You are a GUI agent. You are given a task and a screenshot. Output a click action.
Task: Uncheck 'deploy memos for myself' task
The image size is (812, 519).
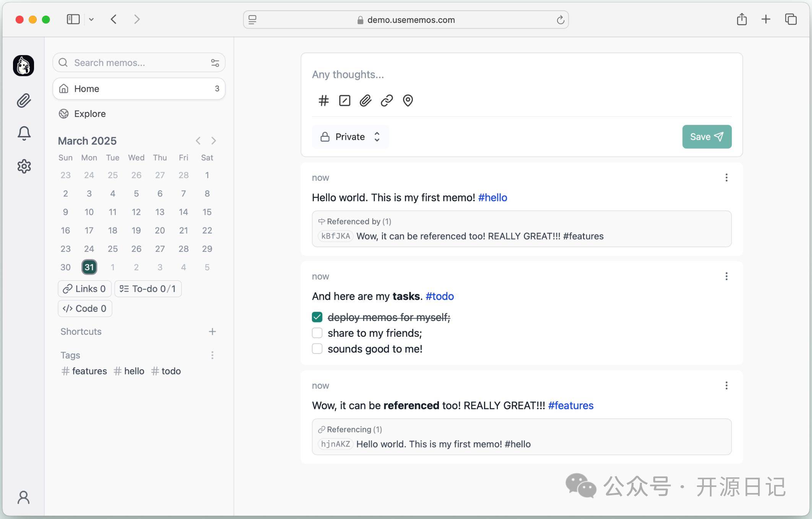coord(317,317)
